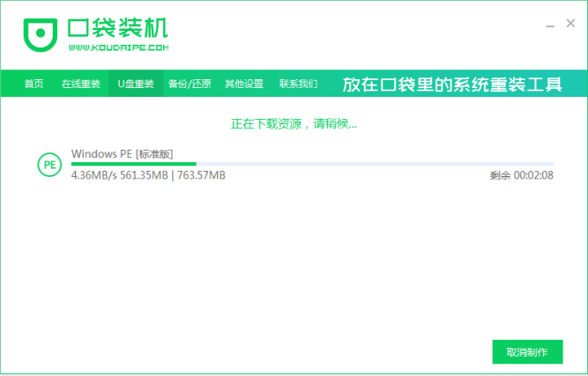Switch to the 在线重装 tab
Image resolution: width=588 pixels, height=376 pixels.
80,84
